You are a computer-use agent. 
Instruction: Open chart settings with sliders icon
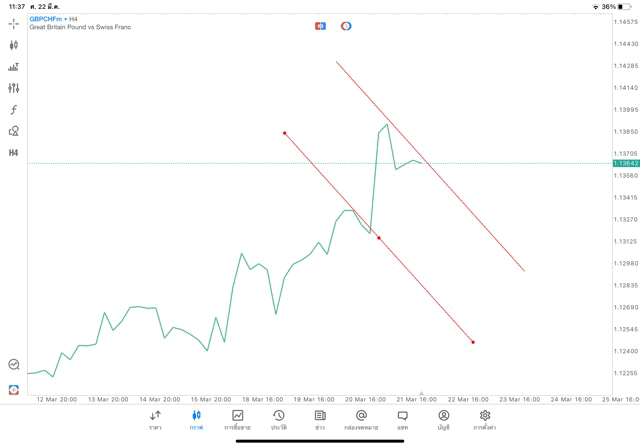click(14, 88)
